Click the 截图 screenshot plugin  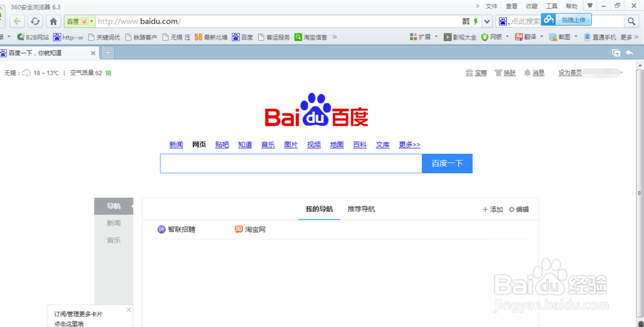click(560, 37)
